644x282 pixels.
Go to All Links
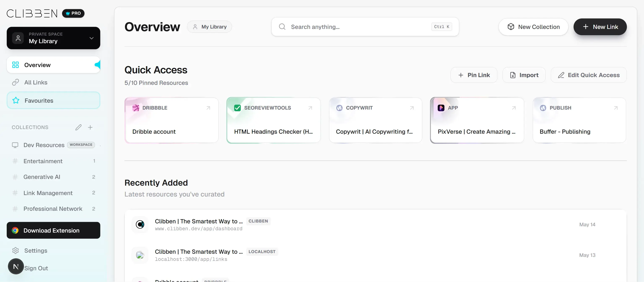(x=53, y=82)
